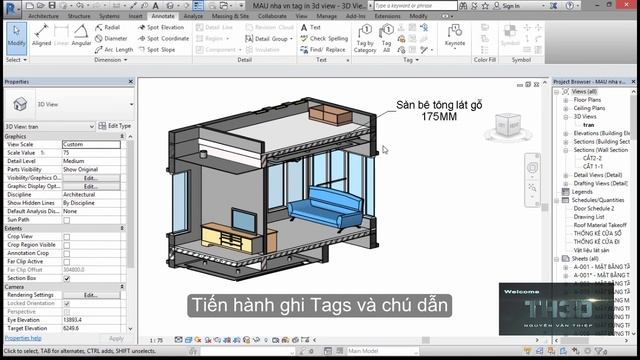Save project via quick access toolbar
Viewport: 640px width, 360px height.
coord(52,6)
